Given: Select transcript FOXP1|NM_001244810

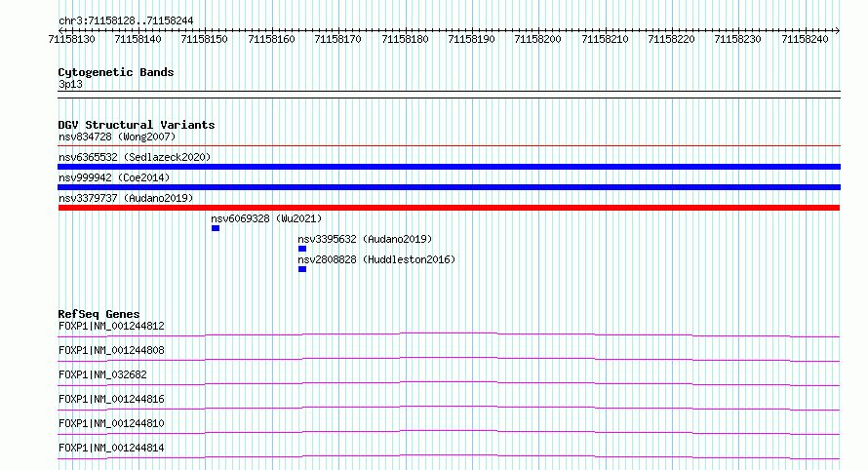Looking at the screenshot, I should pos(111,423).
